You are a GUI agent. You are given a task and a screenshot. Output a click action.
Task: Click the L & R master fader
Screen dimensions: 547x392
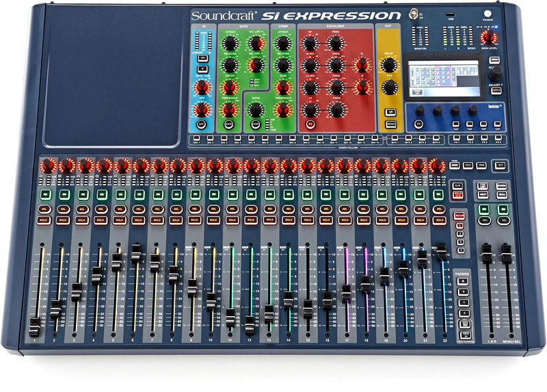click(487, 254)
